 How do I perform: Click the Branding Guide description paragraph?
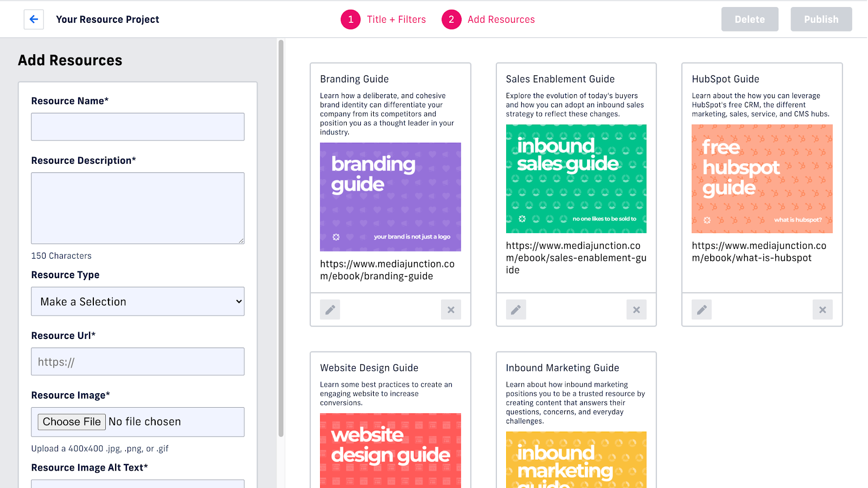[387, 114]
